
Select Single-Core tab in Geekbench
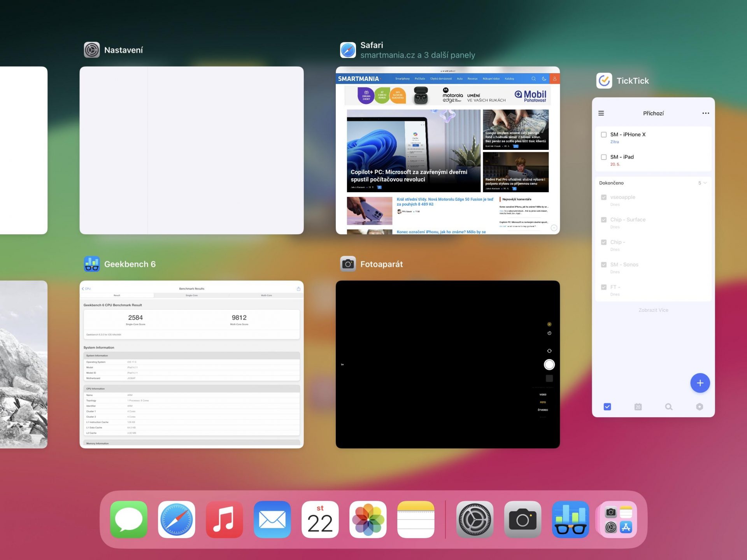tap(191, 295)
